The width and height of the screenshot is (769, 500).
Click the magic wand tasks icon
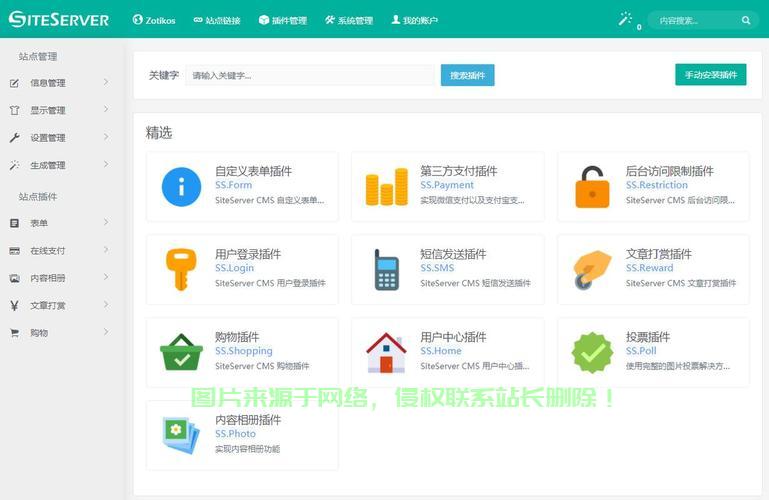(x=625, y=19)
